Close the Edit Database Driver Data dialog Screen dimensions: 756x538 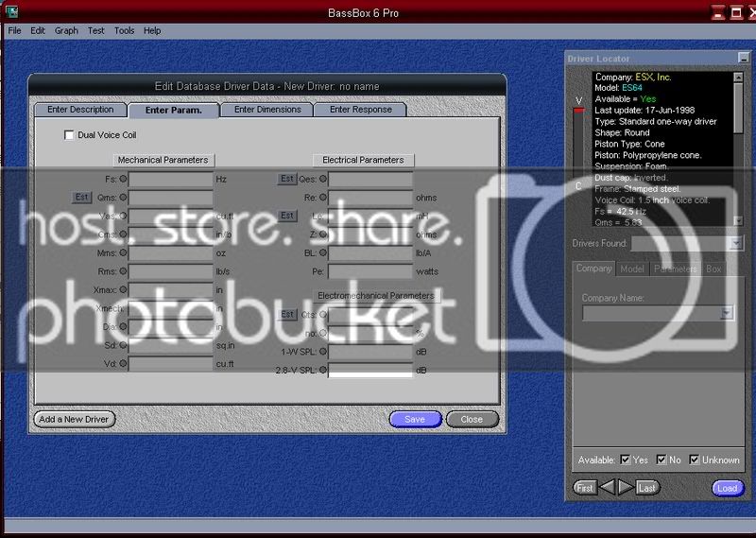[472, 419]
